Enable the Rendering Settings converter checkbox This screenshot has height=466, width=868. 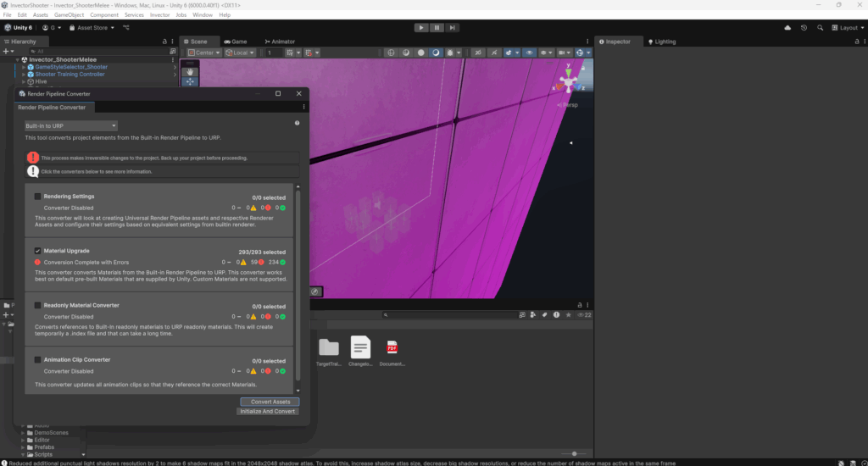(x=38, y=197)
